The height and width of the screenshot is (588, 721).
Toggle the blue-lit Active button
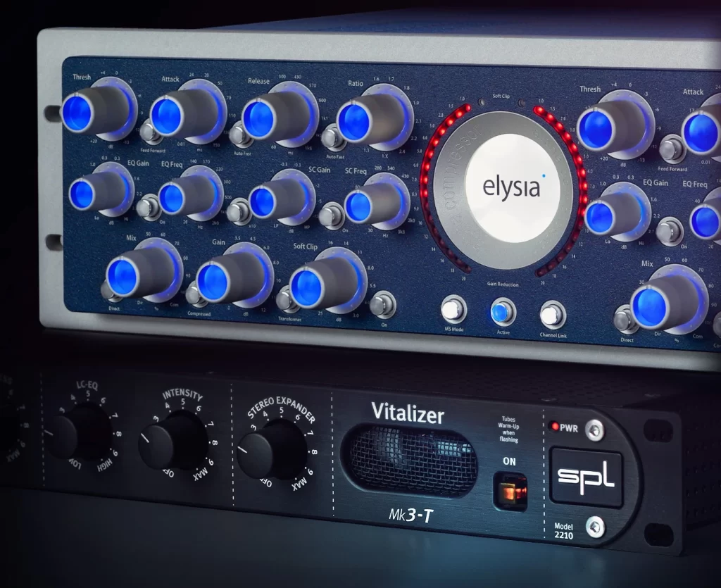(502, 313)
